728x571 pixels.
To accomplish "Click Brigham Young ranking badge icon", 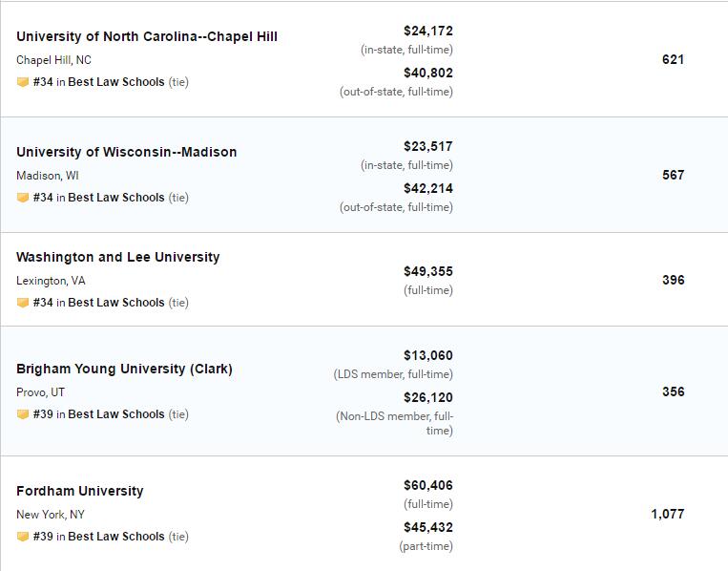I will [x=23, y=414].
